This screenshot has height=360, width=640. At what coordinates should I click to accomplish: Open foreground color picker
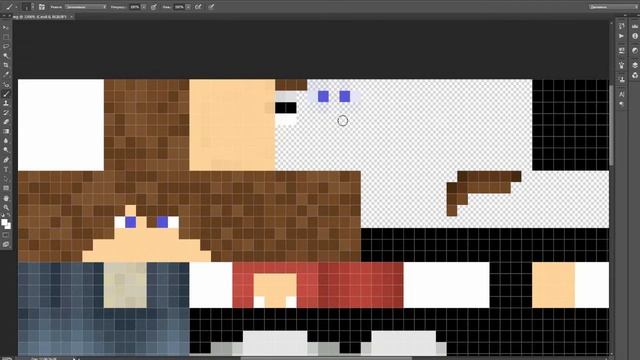click(x=4, y=222)
